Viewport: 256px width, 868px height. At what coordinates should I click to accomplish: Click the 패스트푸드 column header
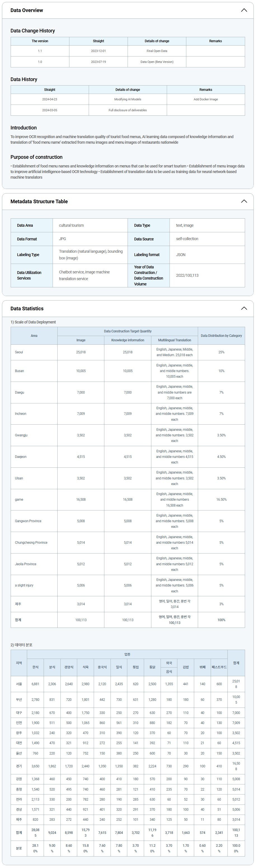coord(219,667)
